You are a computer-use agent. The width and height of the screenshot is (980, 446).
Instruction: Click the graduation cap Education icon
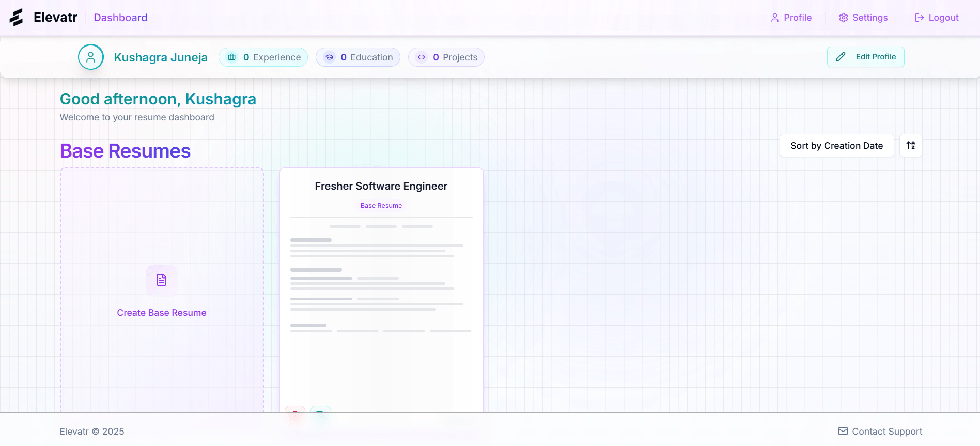(329, 57)
